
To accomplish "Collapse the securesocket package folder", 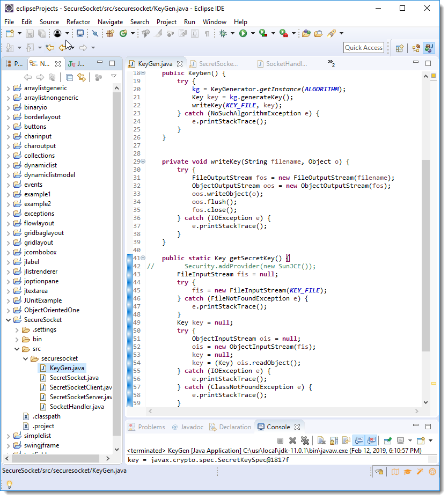I will tap(25, 358).
